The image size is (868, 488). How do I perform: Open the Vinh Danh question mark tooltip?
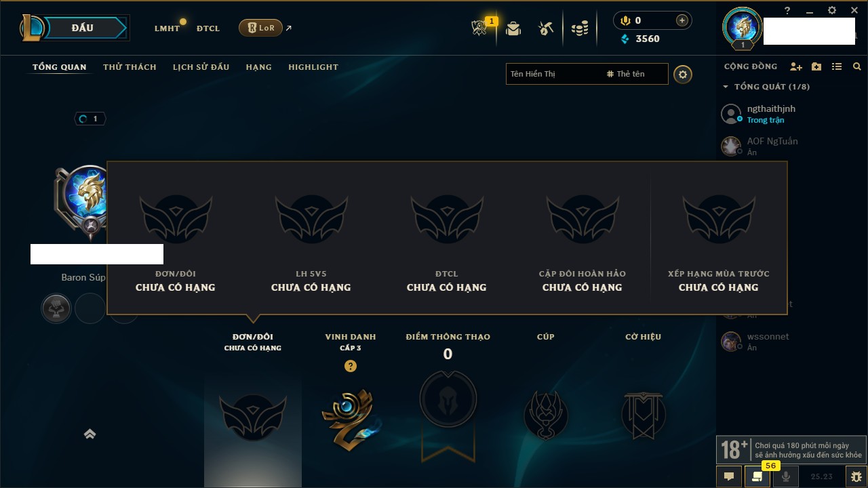tap(351, 366)
